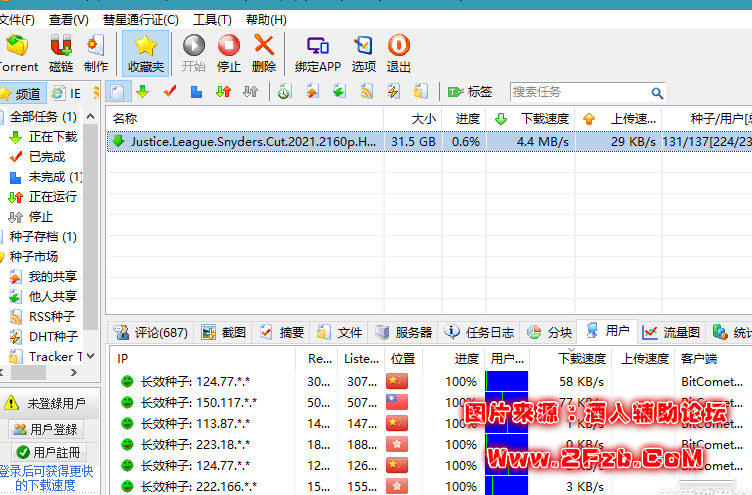This screenshot has width=752, height=495.
Task: Select 种子存档 (1) in the sidebar
Action: point(43,236)
